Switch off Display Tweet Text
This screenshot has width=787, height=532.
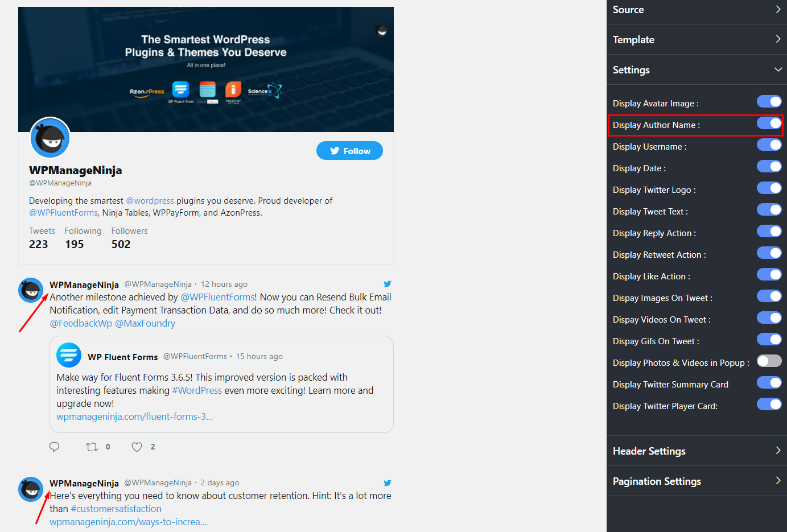pyautogui.click(x=769, y=209)
